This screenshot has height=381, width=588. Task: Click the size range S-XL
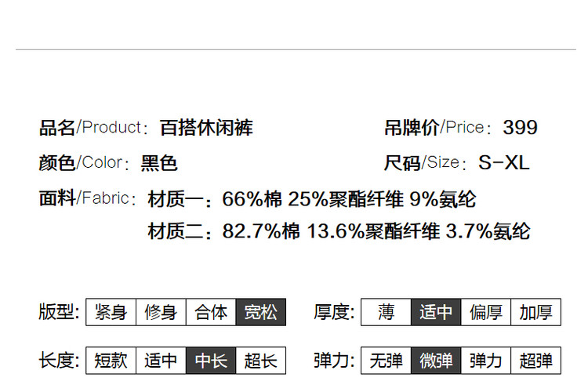(504, 163)
